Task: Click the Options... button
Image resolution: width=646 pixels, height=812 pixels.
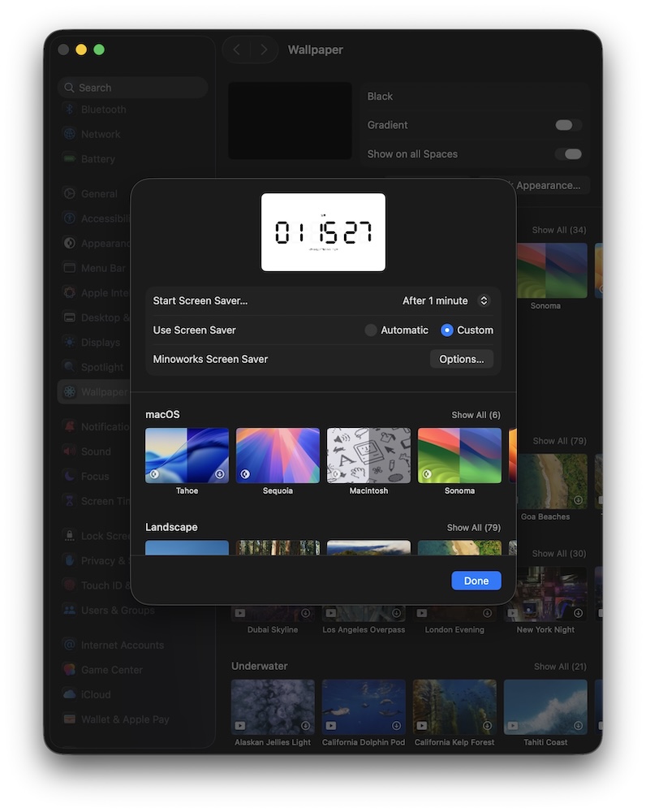Action: 461,359
